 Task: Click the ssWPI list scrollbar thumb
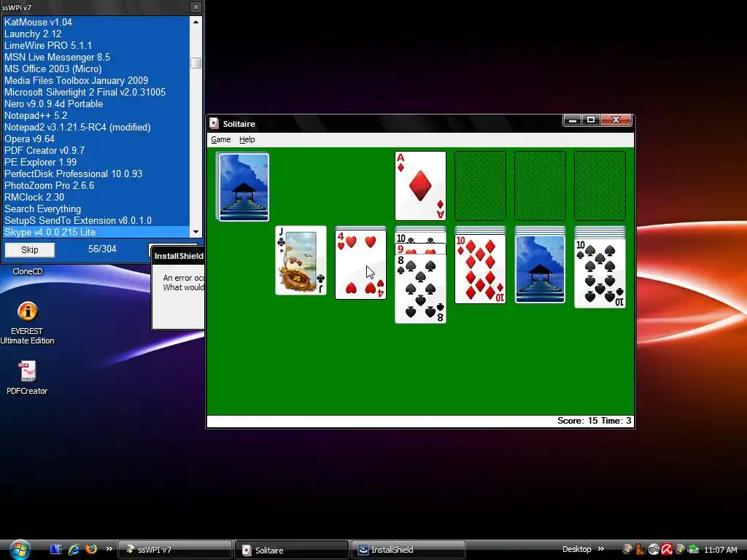[x=196, y=63]
